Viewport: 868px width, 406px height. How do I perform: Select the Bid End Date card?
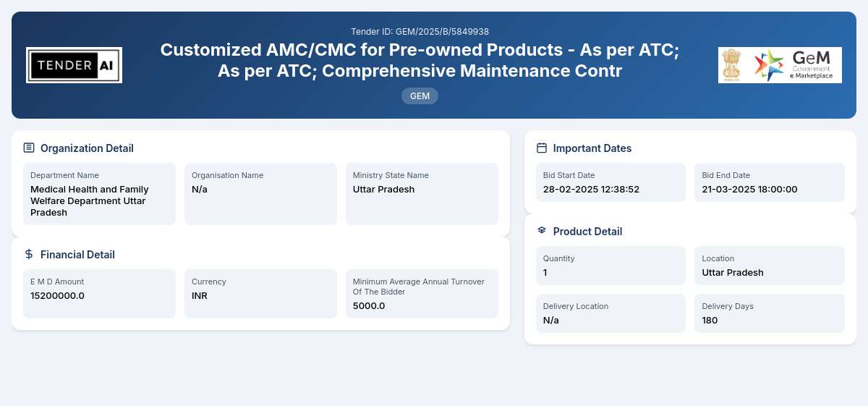pyautogui.click(x=770, y=182)
